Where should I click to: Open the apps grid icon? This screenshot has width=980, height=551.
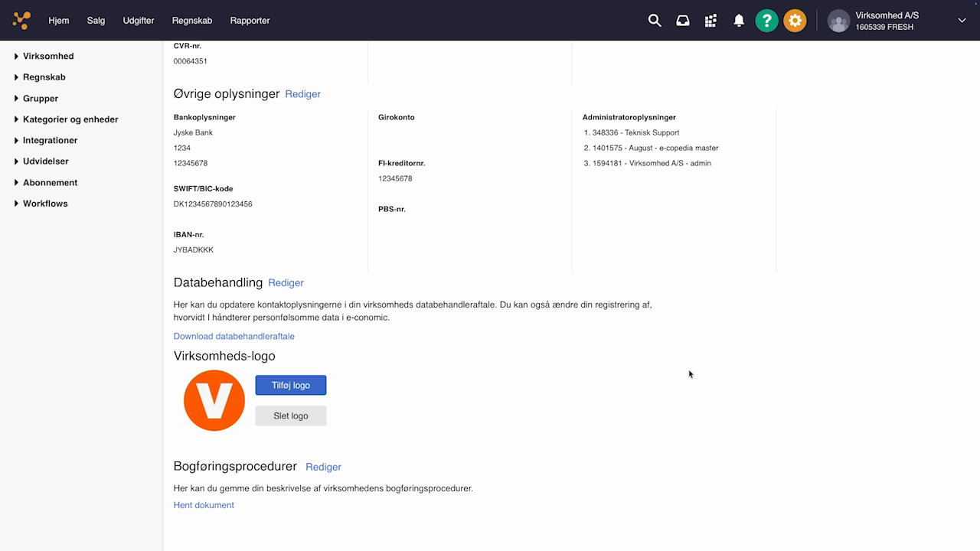click(x=710, y=21)
